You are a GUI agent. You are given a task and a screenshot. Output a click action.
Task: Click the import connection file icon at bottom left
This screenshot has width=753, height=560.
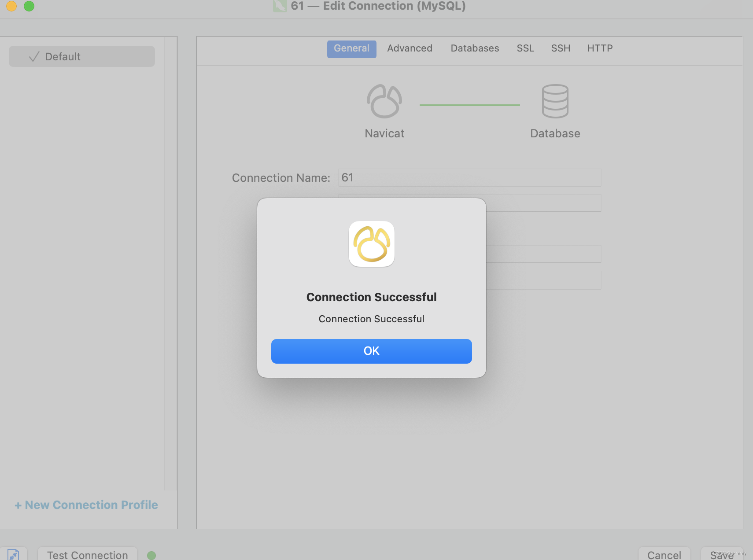[14, 554]
